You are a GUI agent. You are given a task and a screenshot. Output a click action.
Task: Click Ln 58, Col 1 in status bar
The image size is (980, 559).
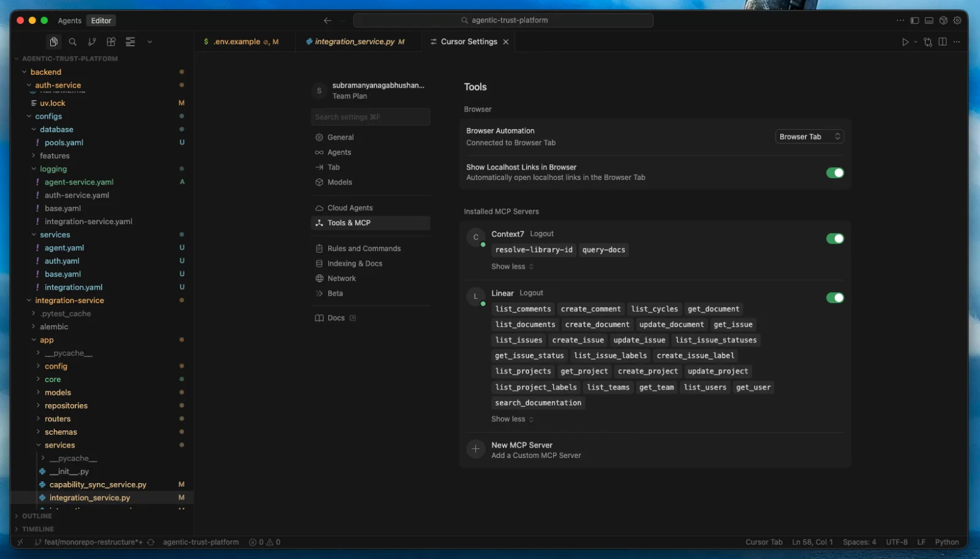pos(812,542)
